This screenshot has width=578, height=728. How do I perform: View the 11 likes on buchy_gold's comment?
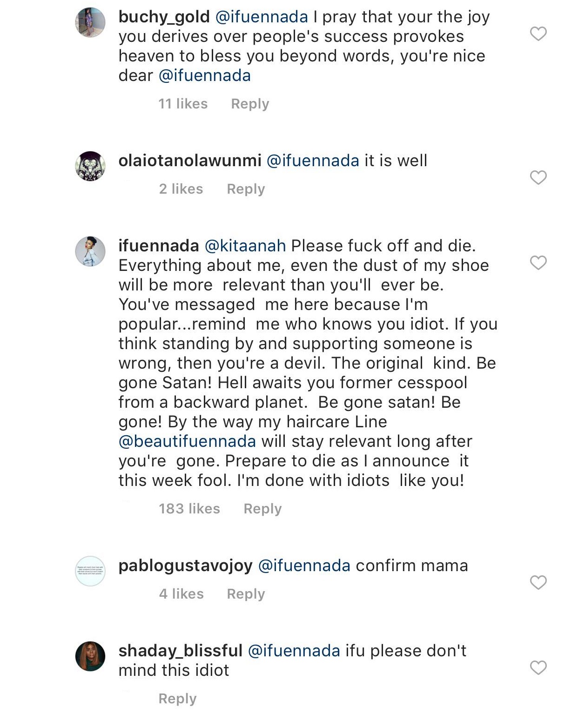tap(183, 104)
